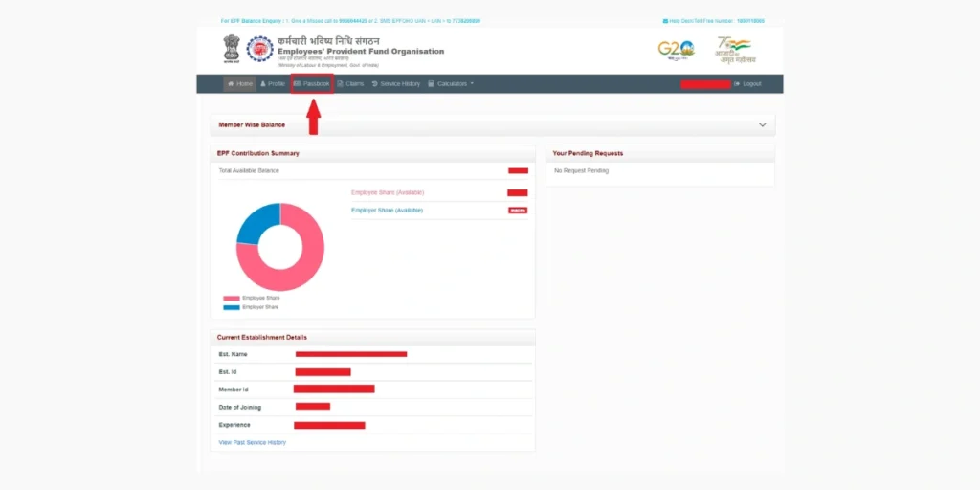Expand the Calculators dropdown menu
Screen dimensions: 980x490
point(451,84)
